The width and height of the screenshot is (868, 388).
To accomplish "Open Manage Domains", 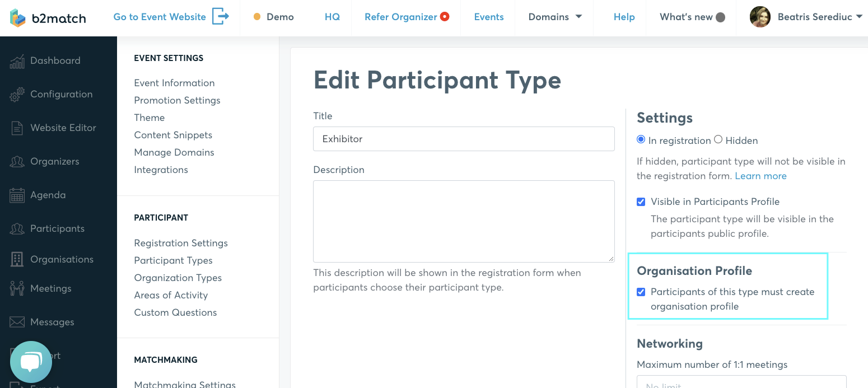I will [x=174, y=152].
